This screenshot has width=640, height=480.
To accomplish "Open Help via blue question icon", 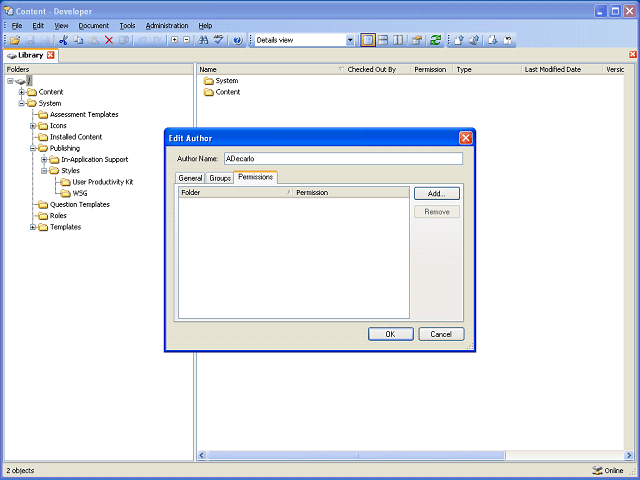I will pos(238,40).
